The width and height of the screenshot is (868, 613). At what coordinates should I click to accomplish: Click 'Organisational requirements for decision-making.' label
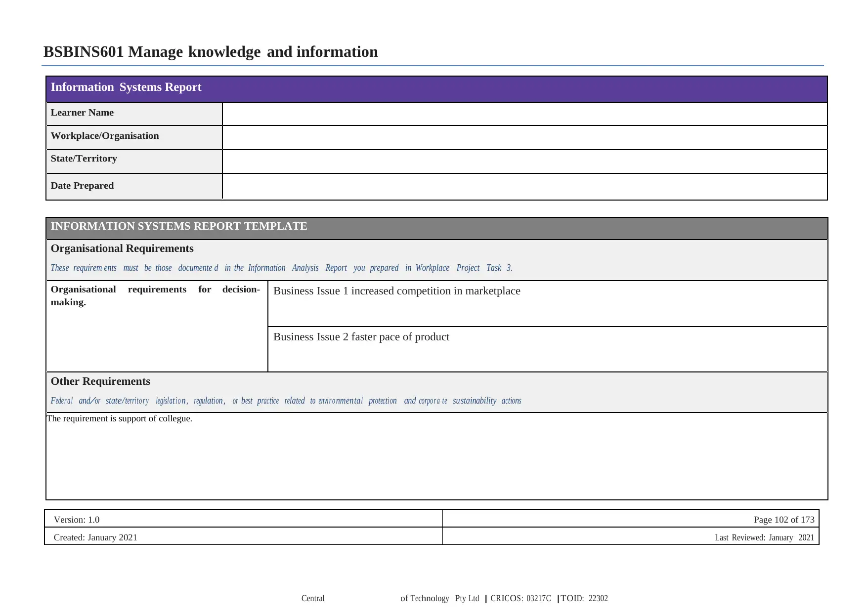pyautogui.click(x=155, y=295)
